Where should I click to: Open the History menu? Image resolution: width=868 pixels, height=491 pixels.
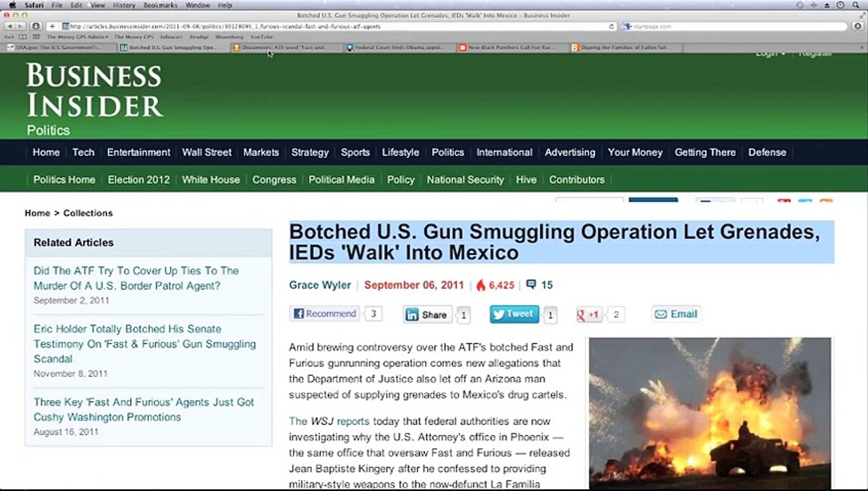(124, 5)
